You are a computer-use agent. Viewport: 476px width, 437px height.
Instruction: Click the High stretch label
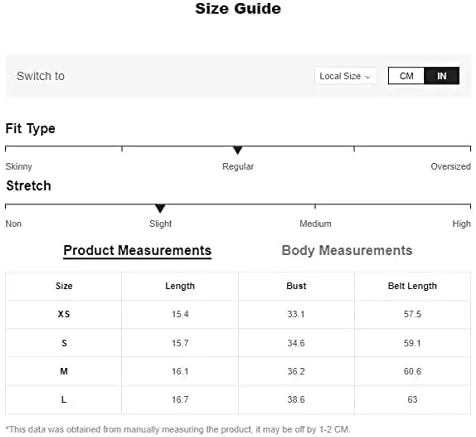(461, 224)
